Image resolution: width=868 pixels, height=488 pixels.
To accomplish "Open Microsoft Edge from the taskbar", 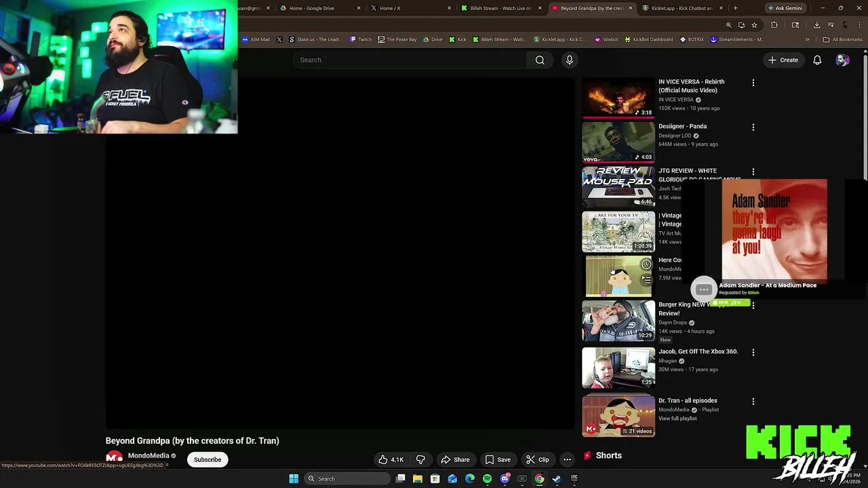I will tap(470, 479).
